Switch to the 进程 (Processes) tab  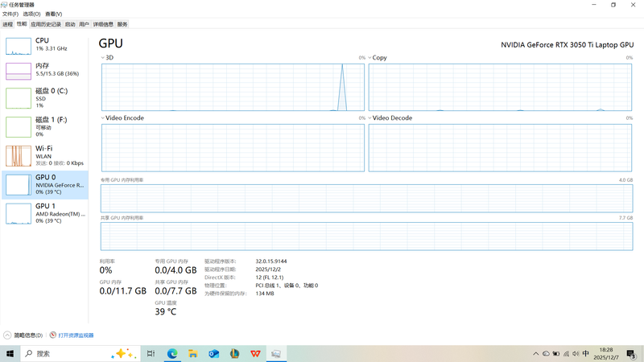tap(8, 24)
